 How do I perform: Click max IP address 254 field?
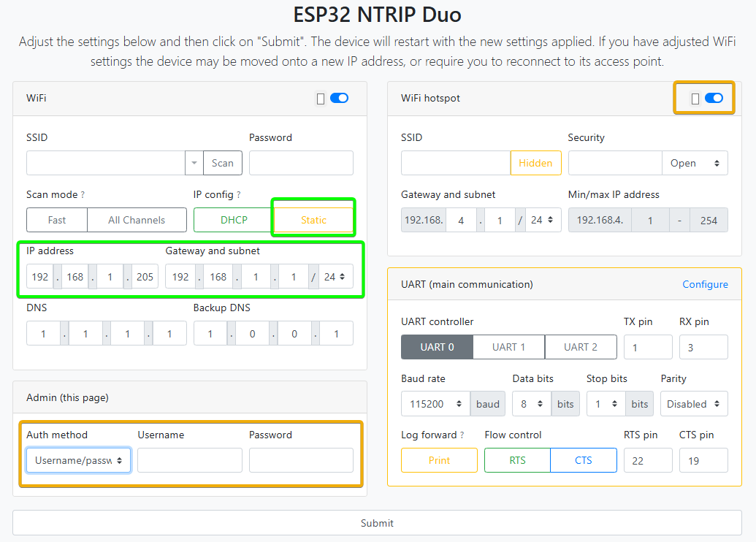click(x=709, y=221)
